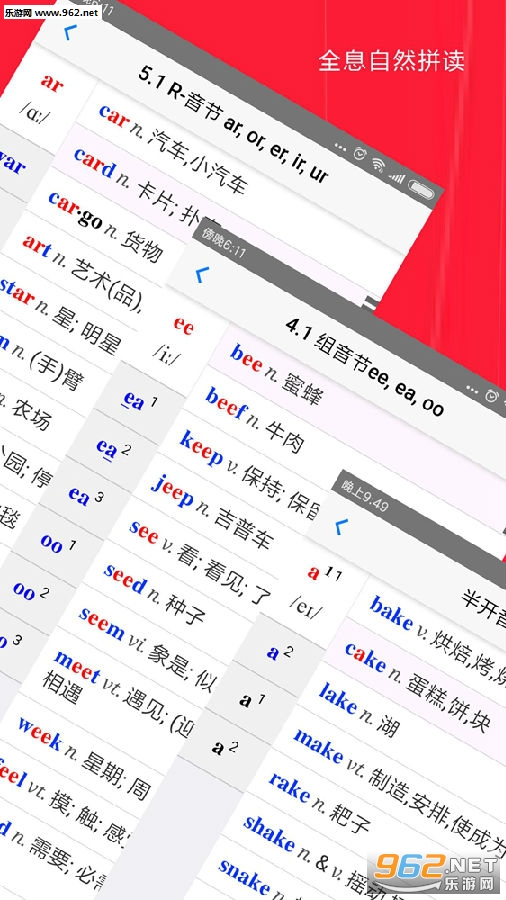Open the word 'seed' 种子 entry
Image resolution: width=506 pixels, height=900 pixels.
(154, 594)
